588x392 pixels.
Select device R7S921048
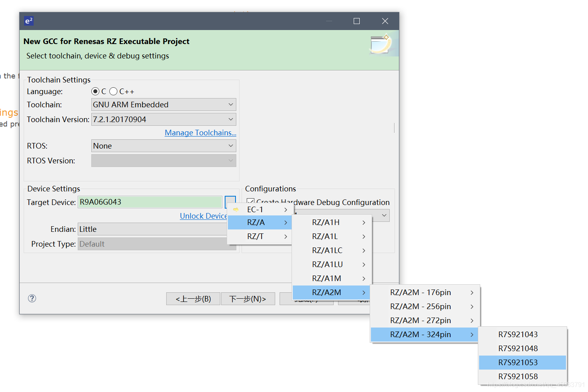[522, 348]
